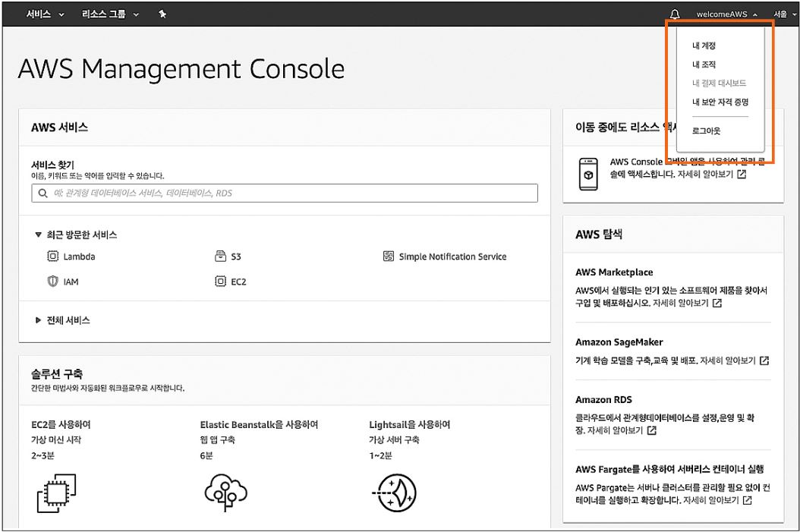Open the S3 service link
This screenshot has width=800, height=532.
pyautogui.click(x=236, y=257)
